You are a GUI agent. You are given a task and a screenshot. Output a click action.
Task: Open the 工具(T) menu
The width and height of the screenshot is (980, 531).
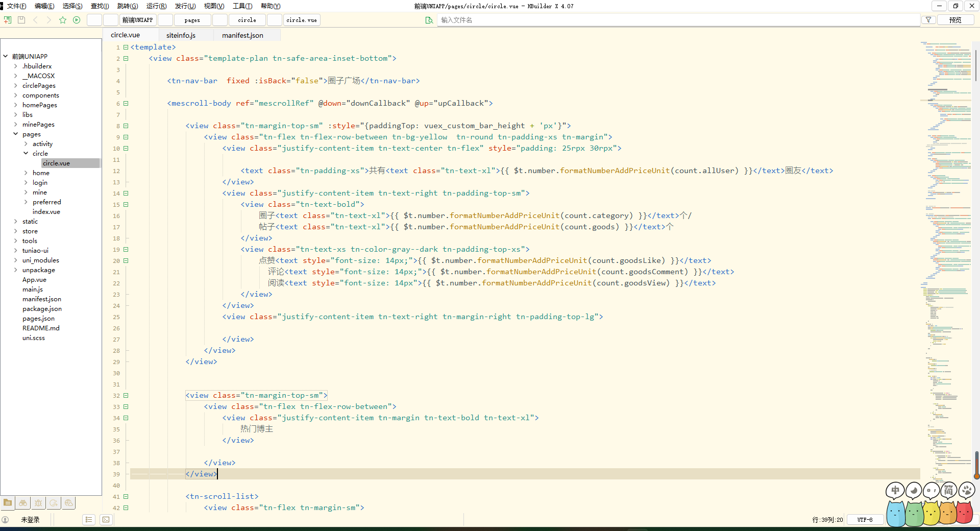point(242,6)
